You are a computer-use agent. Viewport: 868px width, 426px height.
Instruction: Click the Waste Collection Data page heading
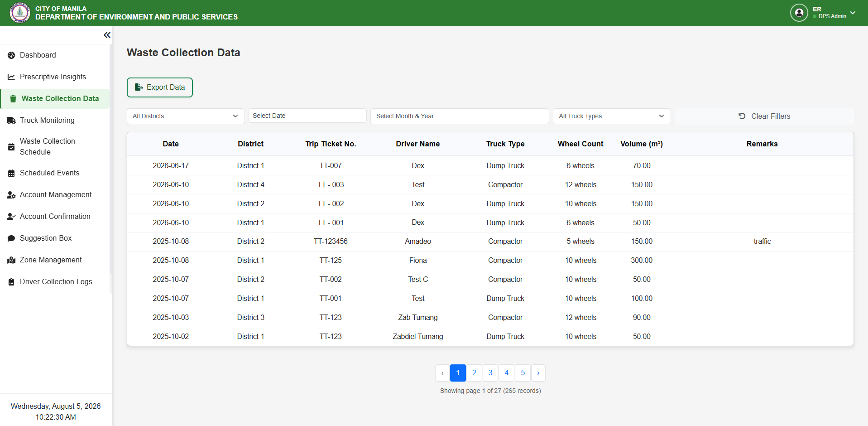(183, 53)
